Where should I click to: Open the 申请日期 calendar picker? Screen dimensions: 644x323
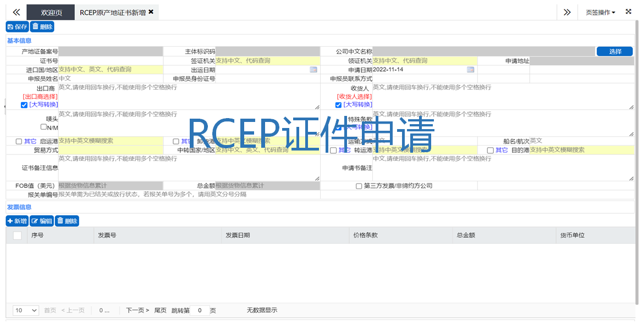coord(471,70)
